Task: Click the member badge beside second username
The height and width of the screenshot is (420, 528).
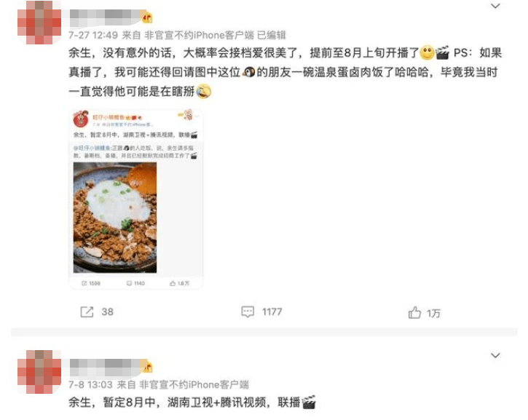Action: 147,367
